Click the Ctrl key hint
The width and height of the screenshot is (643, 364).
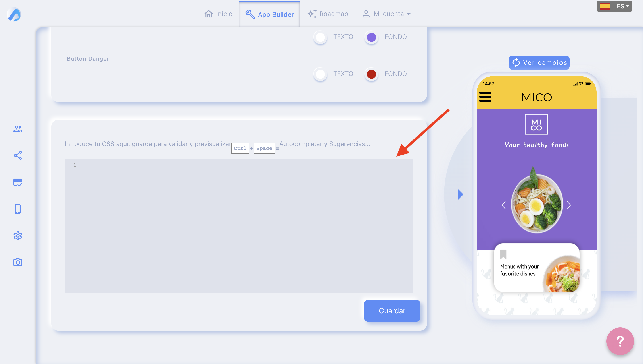tap(240, 148)
